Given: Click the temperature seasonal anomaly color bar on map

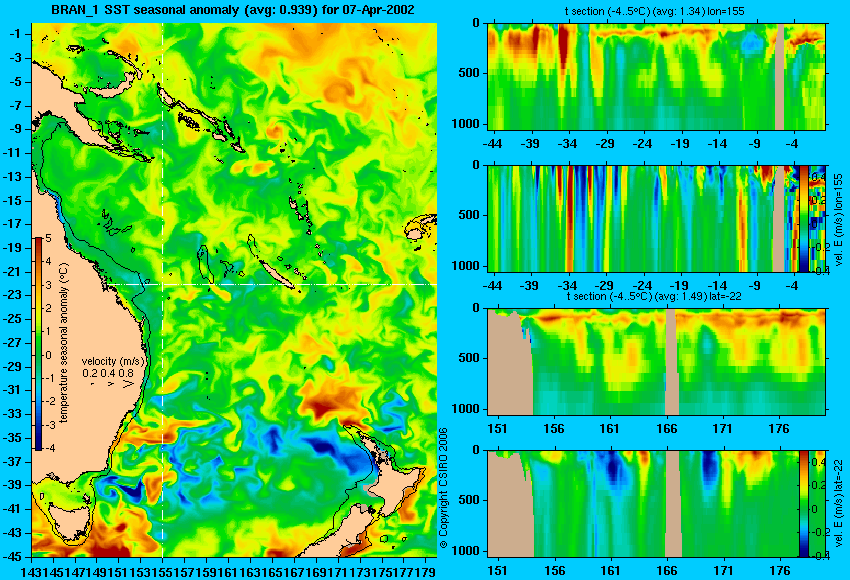Looking at the screenshot, I should pyautogui.click(x=39, y=344).
